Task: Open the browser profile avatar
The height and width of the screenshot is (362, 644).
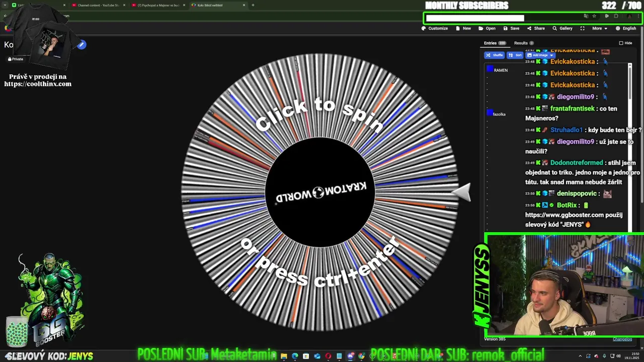Action: (x=629, y=16)
